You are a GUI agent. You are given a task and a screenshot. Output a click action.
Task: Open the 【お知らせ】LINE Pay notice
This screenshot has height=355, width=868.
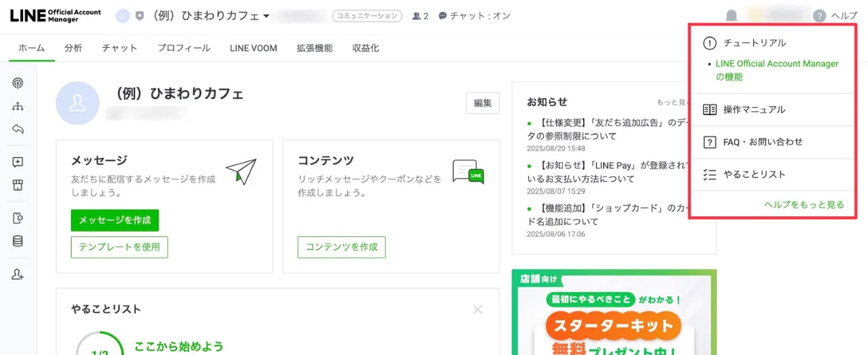click(606, 172)
